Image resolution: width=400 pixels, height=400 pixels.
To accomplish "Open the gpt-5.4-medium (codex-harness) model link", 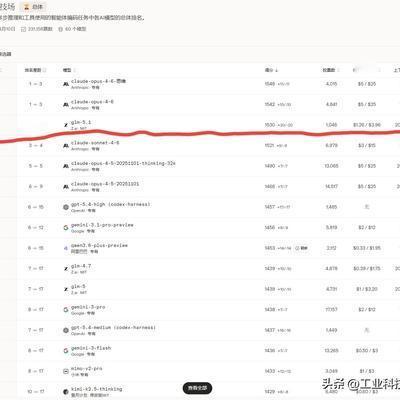I will (x=113, y=327).
